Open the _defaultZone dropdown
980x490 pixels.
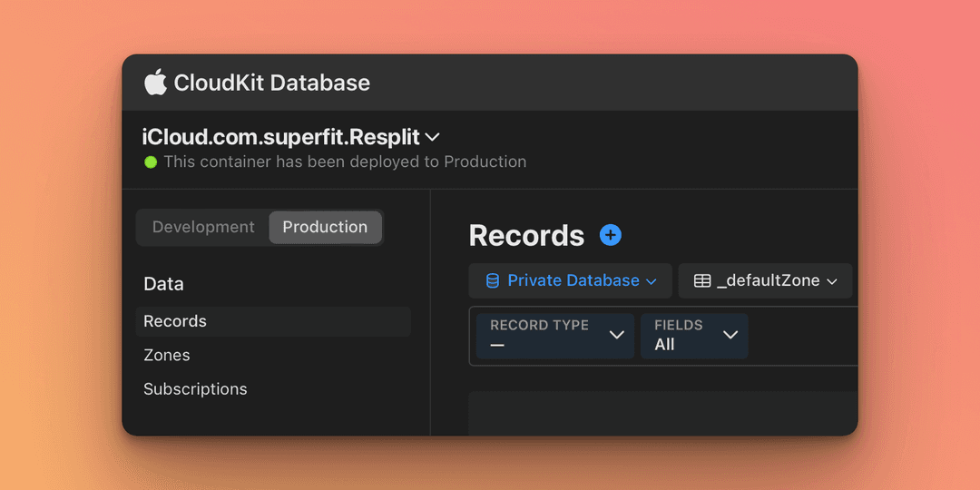[765, 280]
